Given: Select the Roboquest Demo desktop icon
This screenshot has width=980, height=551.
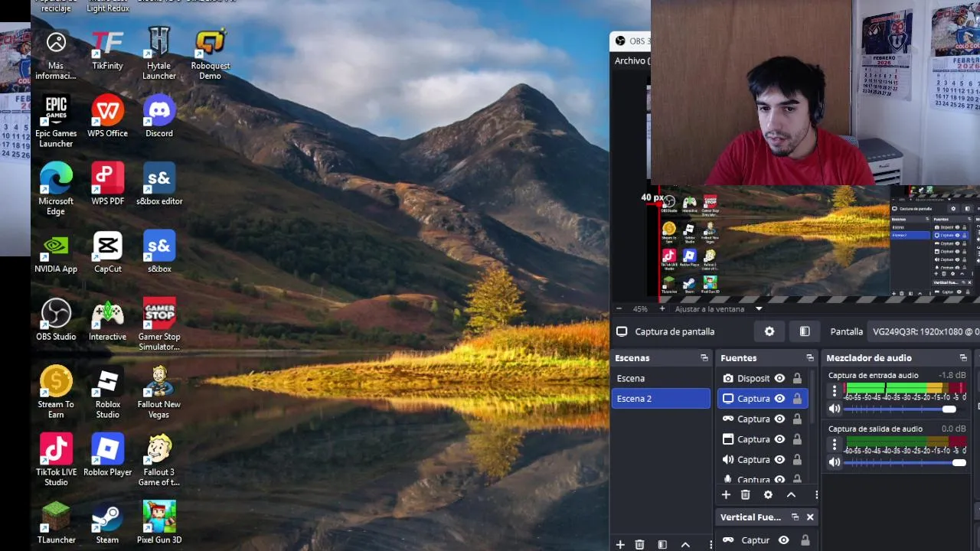Looking at the screenshot, I should 211,55.
